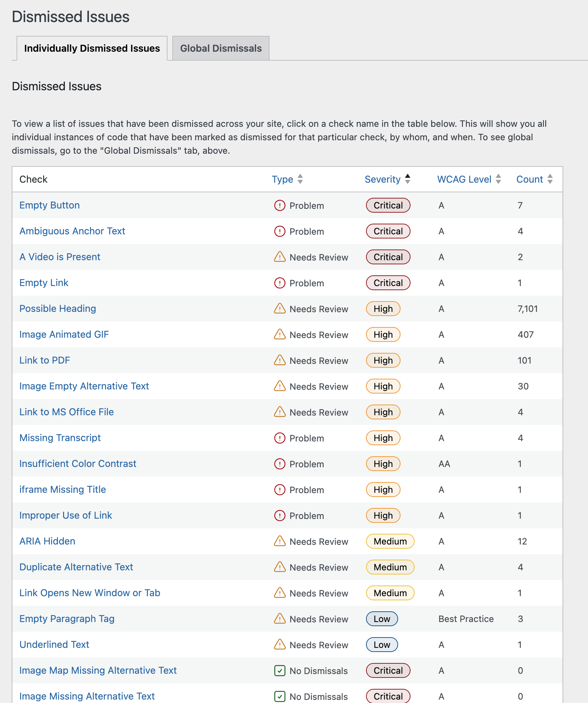The width and height of the screenshot is (588, 703).
Task: Toggle sorting on the WCAG Level column
Action: point(468,179)
